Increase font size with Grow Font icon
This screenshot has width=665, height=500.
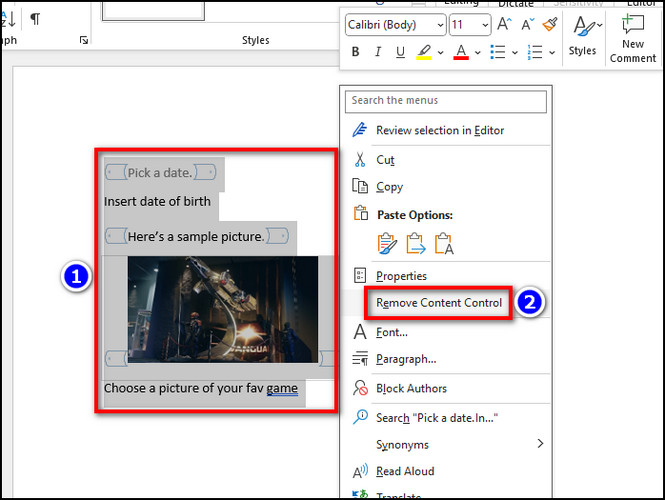point(504,24)
